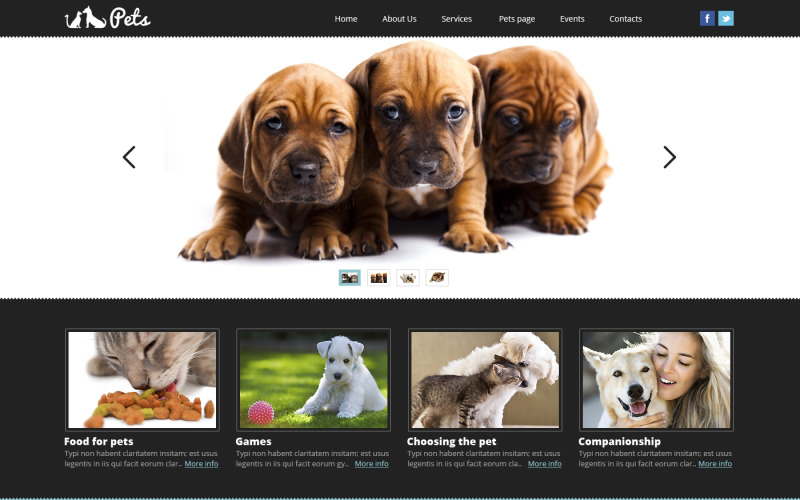
Task: Switch to the third slider thumbnail
Action: [407, 277]
